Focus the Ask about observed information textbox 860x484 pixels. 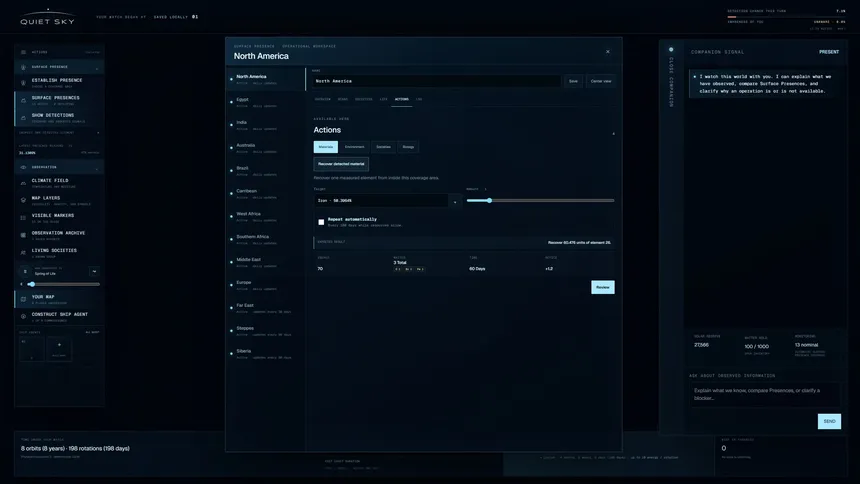765,394
